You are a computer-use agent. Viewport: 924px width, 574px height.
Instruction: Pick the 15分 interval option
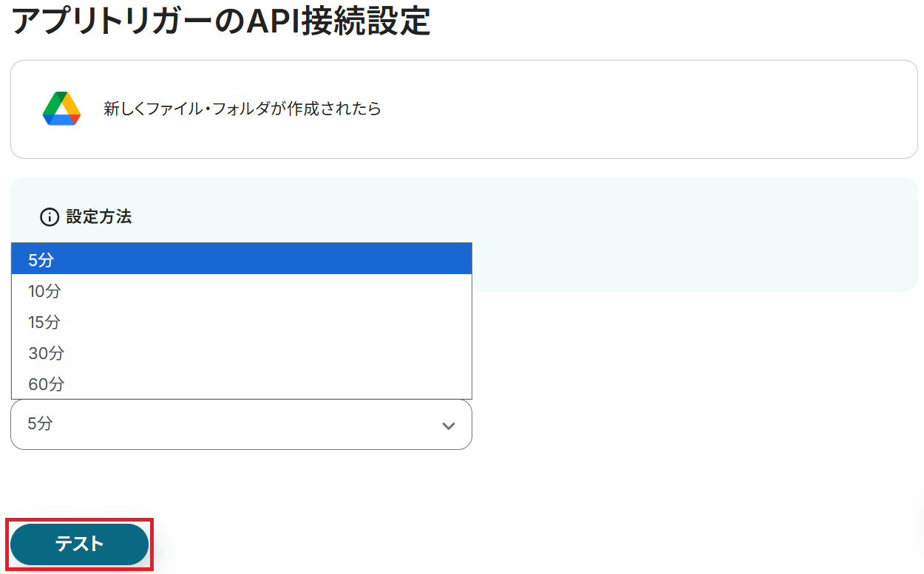coord(44,322)
